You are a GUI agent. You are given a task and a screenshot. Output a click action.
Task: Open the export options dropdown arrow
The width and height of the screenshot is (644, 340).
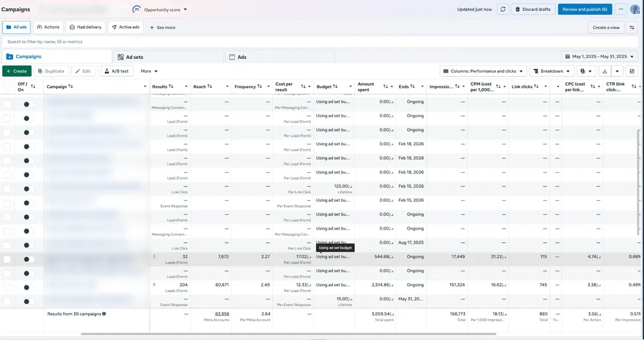point(617,71)
